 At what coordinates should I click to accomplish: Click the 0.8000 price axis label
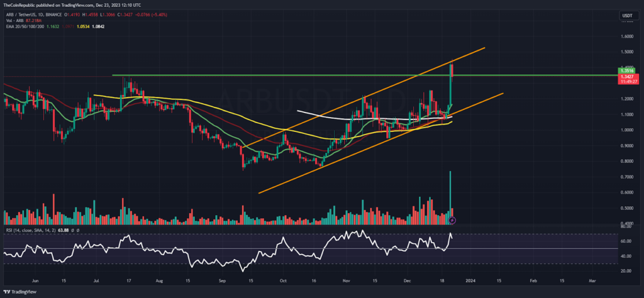click(x=627, y=162)
